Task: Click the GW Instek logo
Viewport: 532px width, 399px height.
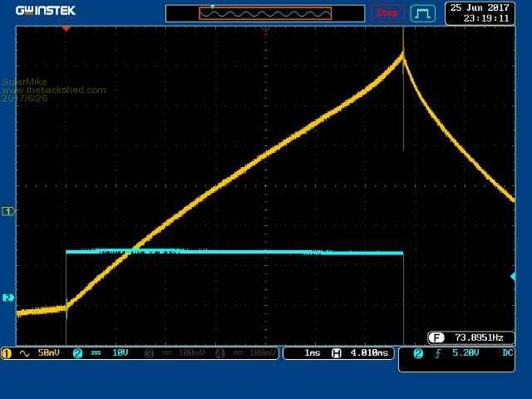Action: (x=46, y=11)
